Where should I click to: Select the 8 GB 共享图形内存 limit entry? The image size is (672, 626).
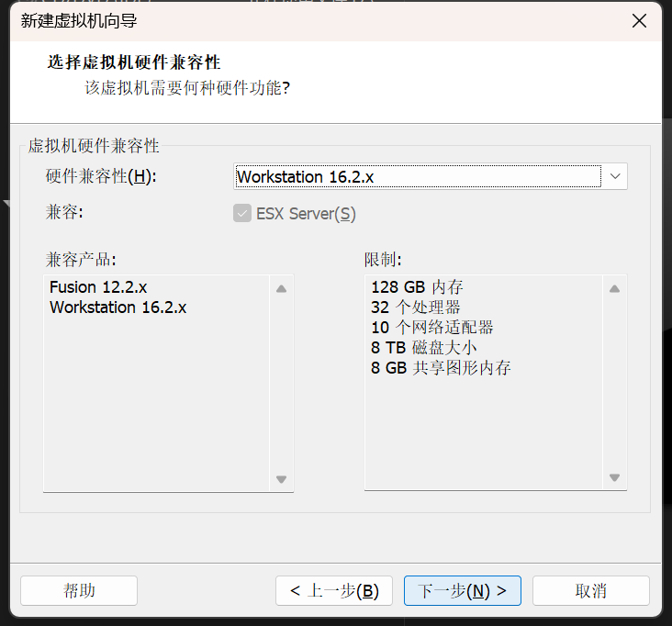(441, 368)
